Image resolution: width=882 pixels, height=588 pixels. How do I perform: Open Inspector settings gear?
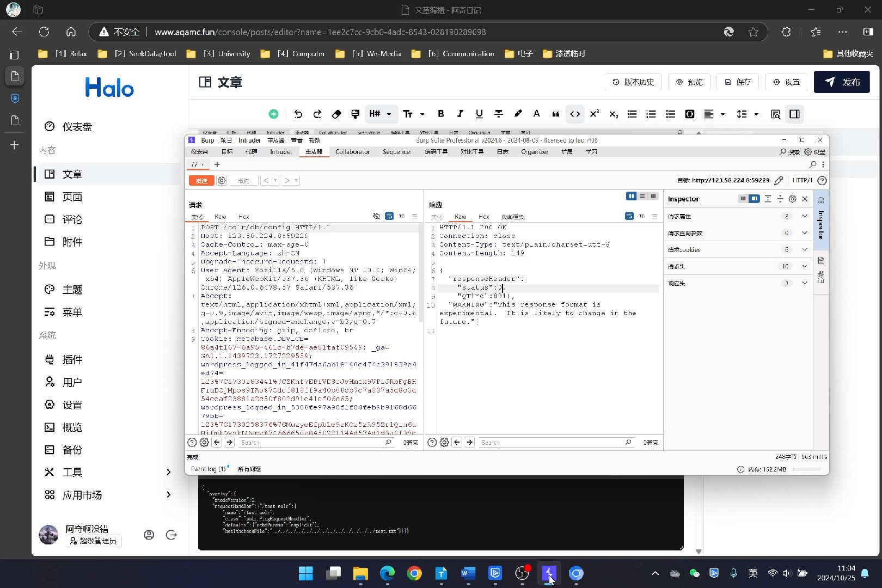(x=793, y=199)
